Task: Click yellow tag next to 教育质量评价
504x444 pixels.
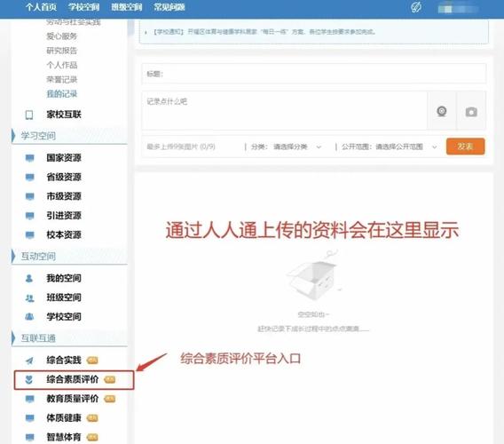Action: 110,399
